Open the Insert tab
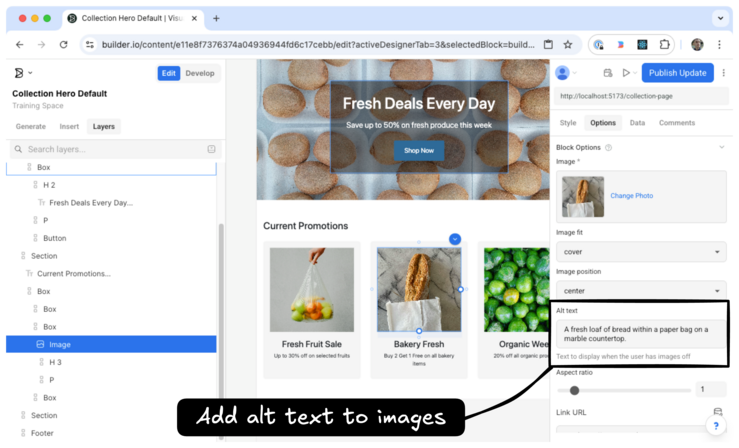This screenshot has width=739, height=448. click(69, 127)
